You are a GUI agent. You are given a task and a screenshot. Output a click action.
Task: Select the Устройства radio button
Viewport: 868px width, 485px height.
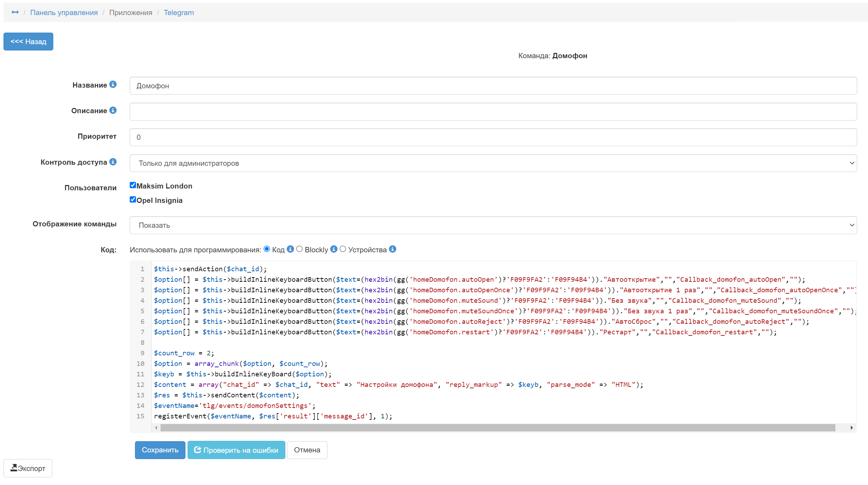click(343, 249)
